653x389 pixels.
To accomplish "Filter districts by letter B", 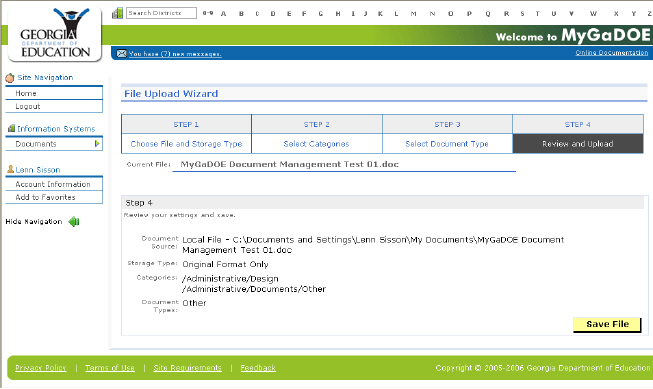I will point(241,14).
